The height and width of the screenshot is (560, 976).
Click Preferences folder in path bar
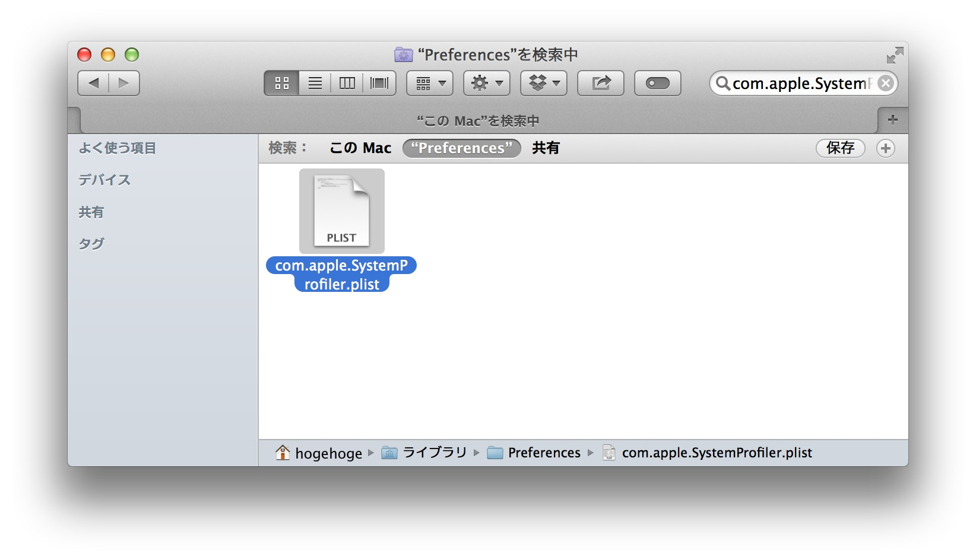click(534, 453)
